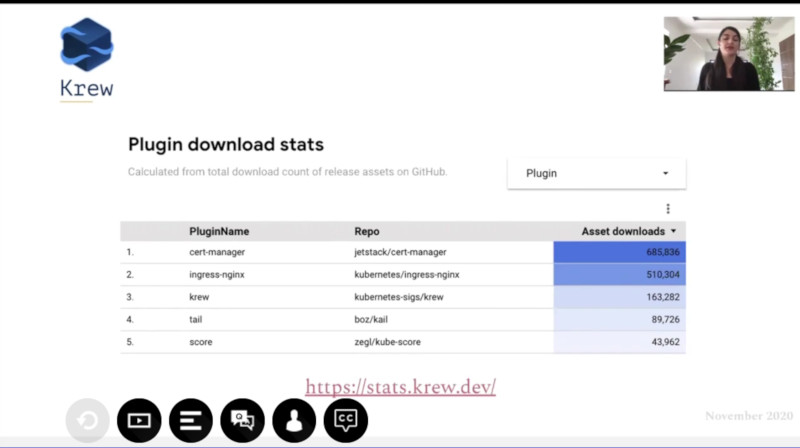The width and height of the screenshot is (800, 448).
Task: Click the PluginName column header
Action: pos(219,231)
